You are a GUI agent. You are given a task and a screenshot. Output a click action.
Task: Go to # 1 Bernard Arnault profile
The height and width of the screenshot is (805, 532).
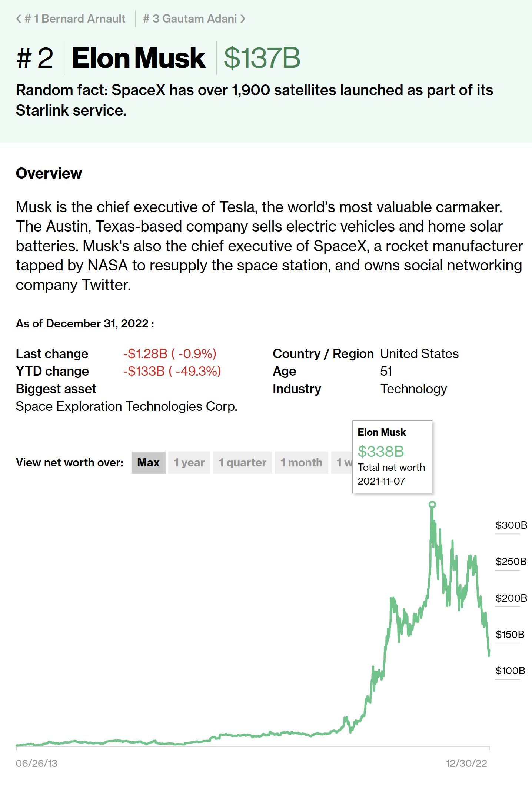[74, 19]
